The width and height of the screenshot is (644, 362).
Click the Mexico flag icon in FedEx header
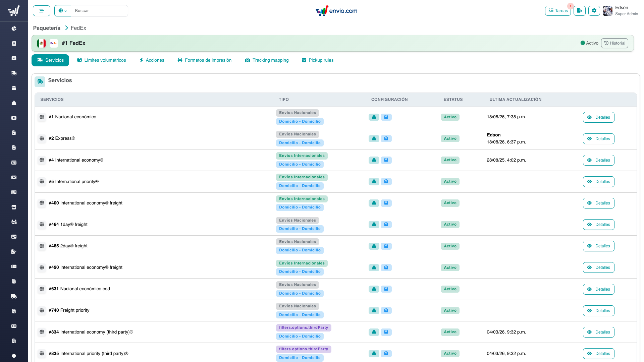(x=42, y=43)
